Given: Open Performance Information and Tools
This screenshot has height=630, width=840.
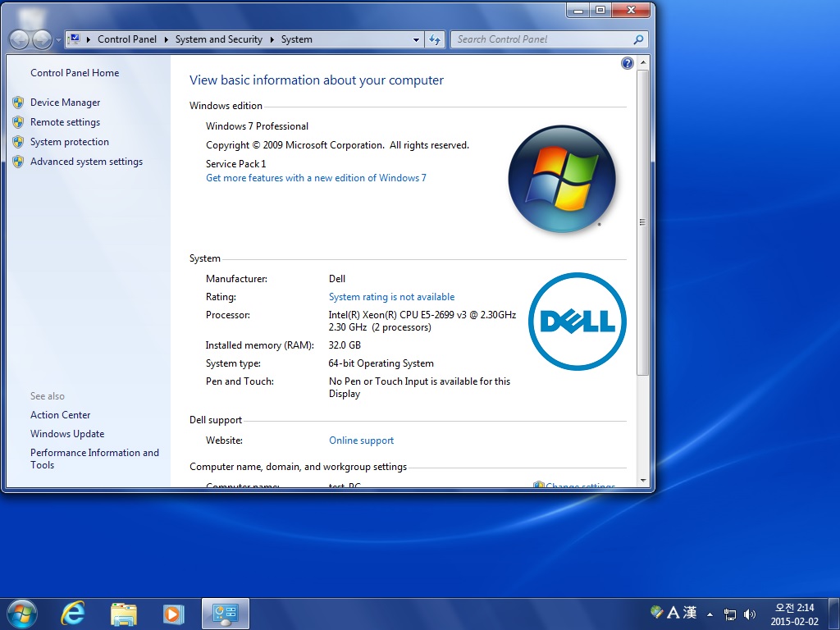Looking at the screenshot, I should [x=94, y=459].
